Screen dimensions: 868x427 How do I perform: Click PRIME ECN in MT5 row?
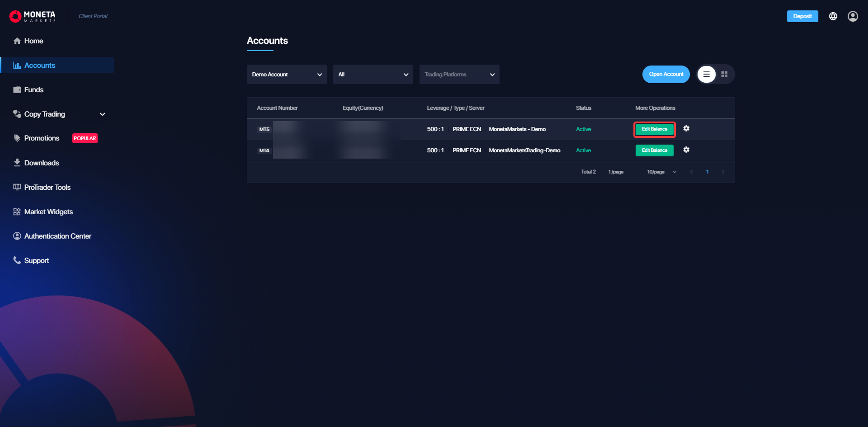coord(467,129)
